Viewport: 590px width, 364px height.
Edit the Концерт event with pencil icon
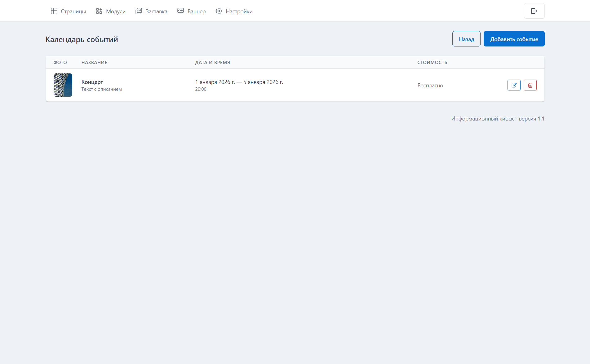coord(514,85)
